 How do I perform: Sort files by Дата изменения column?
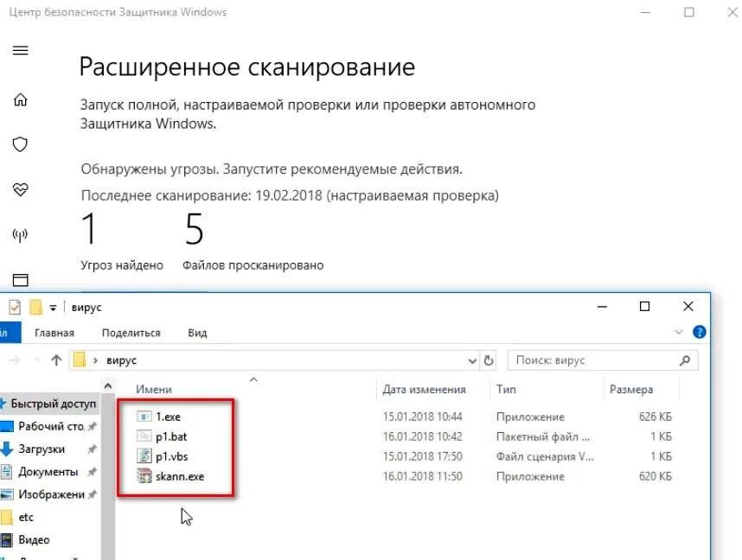[x=424, y=389]
